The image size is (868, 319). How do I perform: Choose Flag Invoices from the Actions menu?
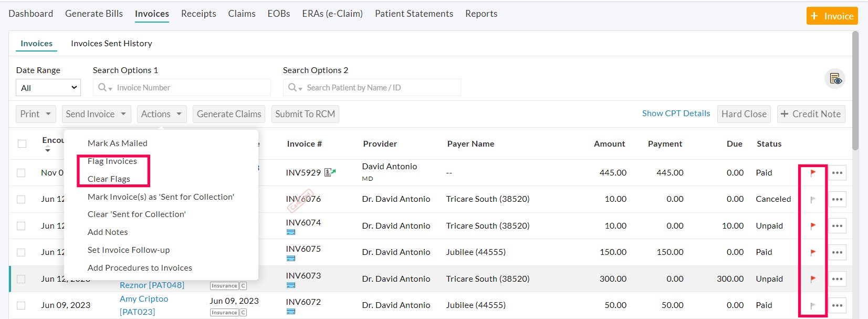tap(112, 161)
